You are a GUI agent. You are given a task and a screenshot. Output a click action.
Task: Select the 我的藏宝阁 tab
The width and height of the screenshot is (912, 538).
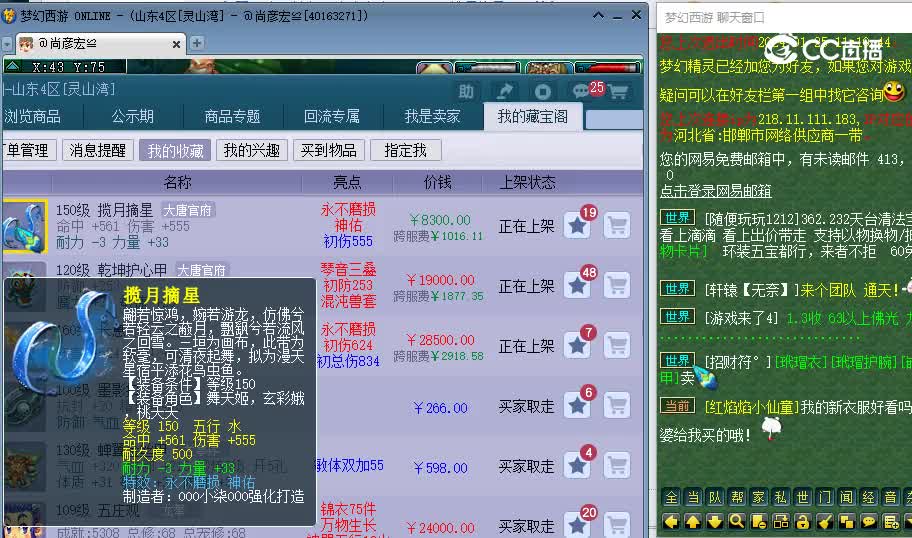pyautogui.click(x=533, y=116)
